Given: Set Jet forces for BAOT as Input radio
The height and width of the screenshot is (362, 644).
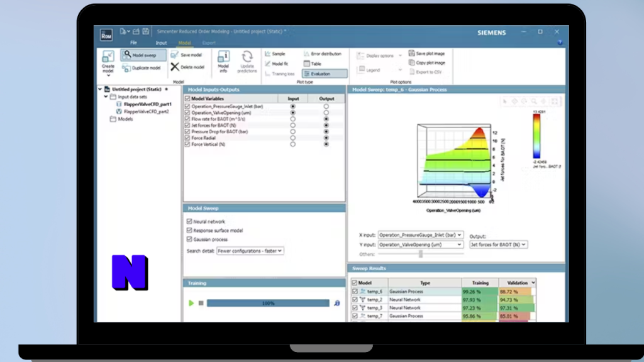Looking at the screenshot, I should tap(293, 125).
